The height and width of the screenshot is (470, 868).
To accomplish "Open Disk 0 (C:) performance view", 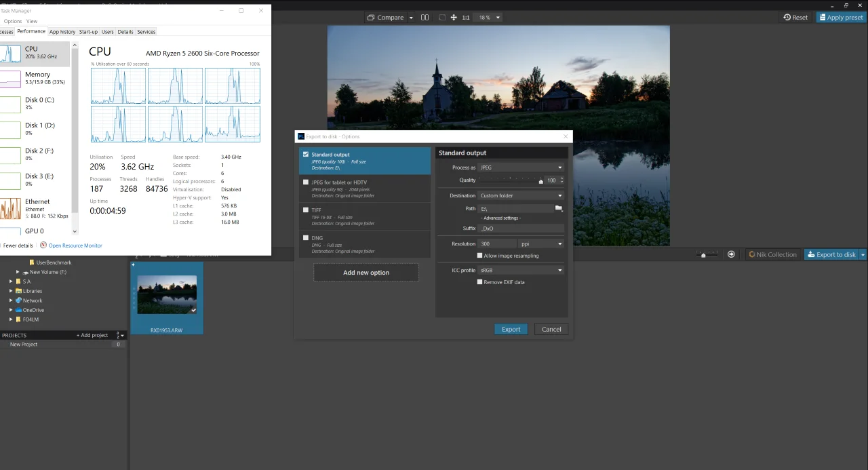I will coord(35,104).
